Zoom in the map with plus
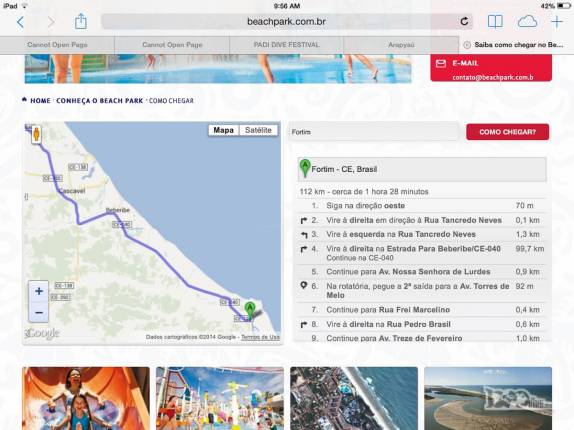The width and height of the screenshot is (574, 430). pos(39,291)
